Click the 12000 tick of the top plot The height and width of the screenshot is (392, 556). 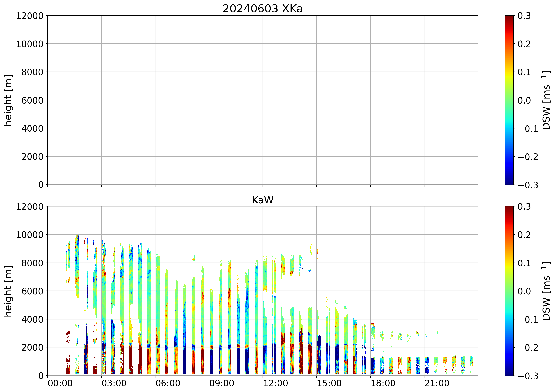click(x=29, y=16)
